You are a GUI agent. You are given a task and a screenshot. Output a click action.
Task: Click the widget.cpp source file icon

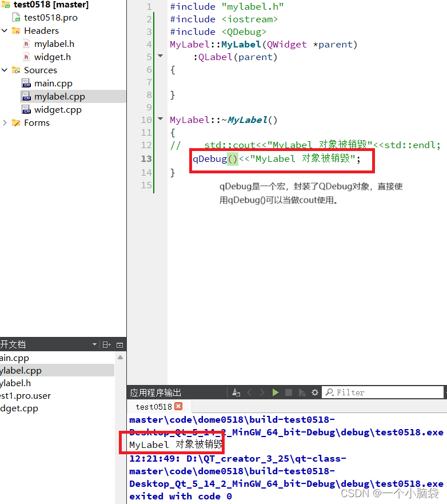pos(26,110)
